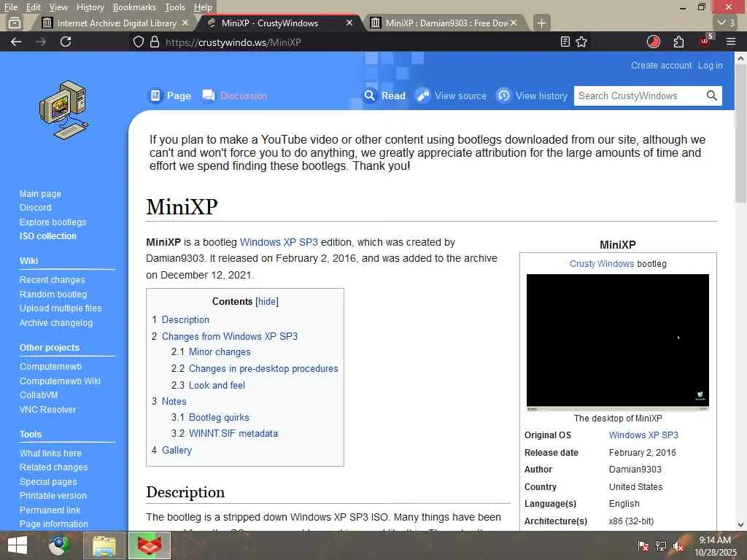Open View source tab
Screen dimensions: 747x560
[451, 96]
